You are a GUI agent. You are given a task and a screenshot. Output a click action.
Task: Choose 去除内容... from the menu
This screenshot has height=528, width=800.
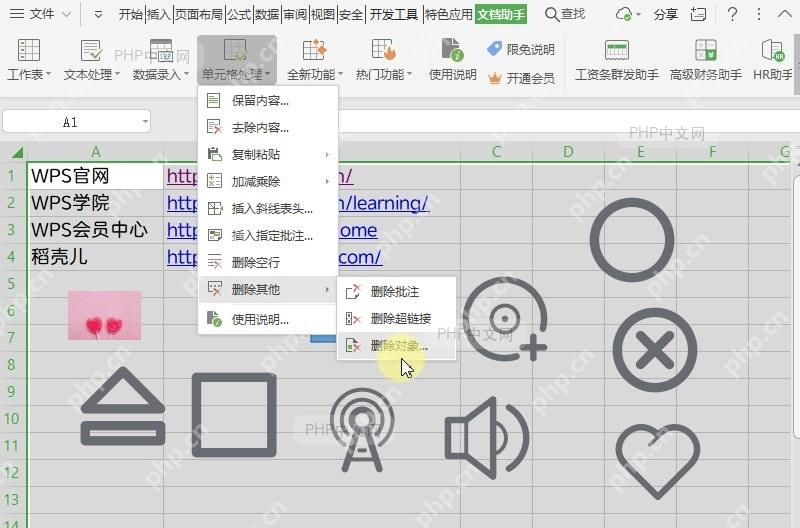[268, 127]
